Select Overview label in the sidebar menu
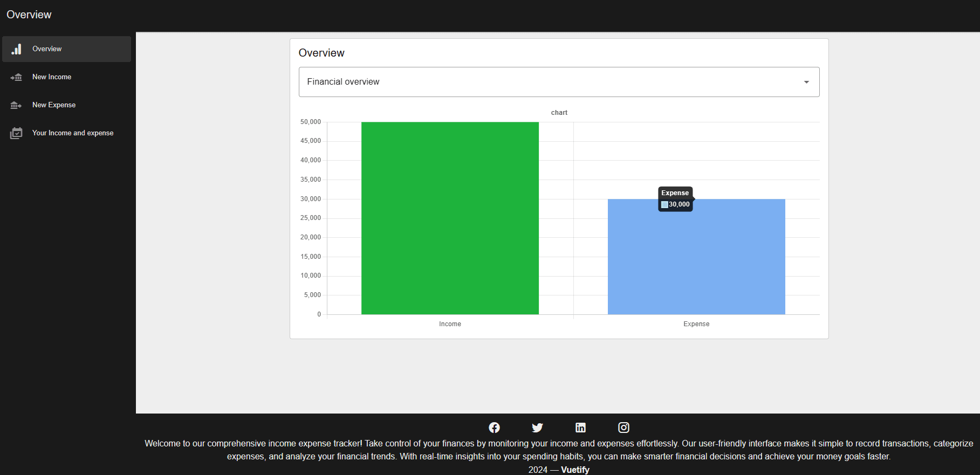The width and height of the screenshot is (980, 475). point(47,49)
